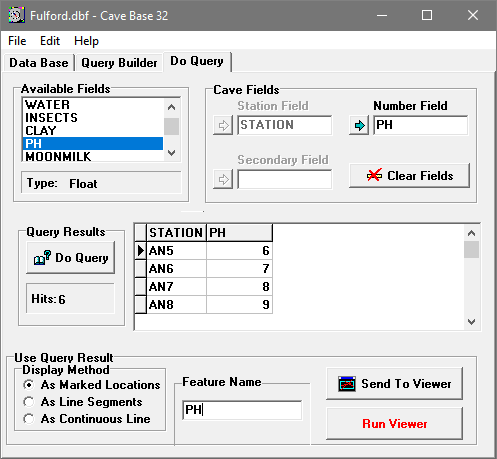The image size is (497, 459).
Task: Click the Number Field text box
Action: tap(421, 125)
